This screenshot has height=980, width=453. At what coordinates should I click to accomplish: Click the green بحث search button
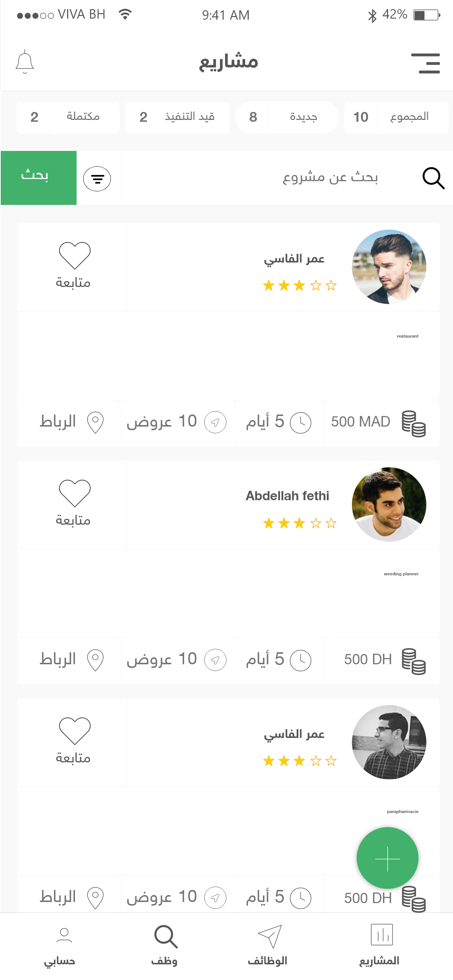point(38,178)
